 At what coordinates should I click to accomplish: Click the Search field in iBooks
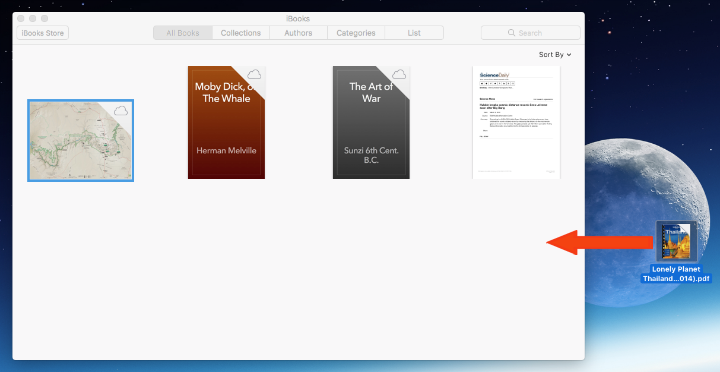pyautogui.click(x=530, y=33)
